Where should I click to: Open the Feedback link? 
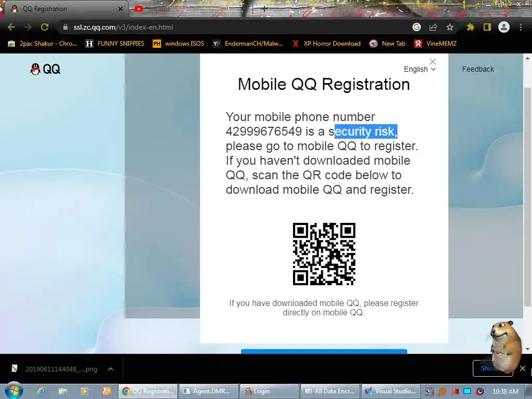478,69
